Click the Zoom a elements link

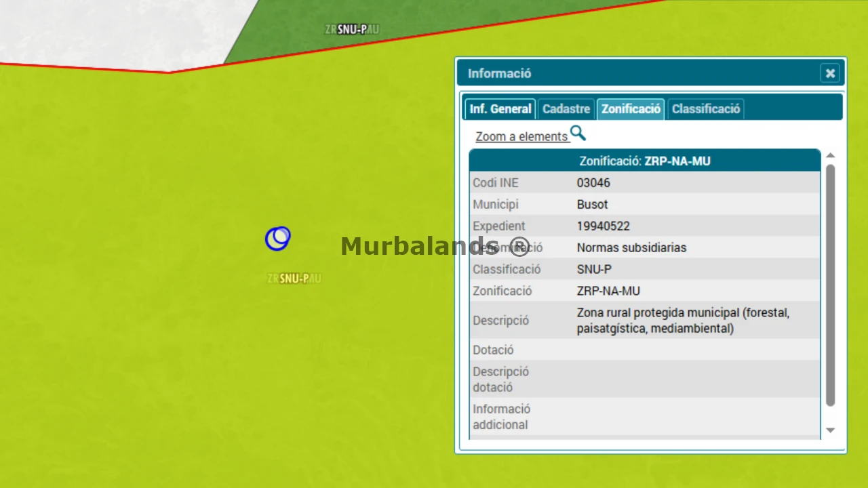[x=521, y=136]
